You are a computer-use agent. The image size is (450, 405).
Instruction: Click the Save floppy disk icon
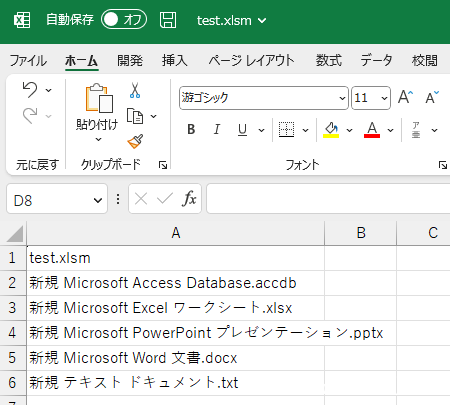click(168, 20)
